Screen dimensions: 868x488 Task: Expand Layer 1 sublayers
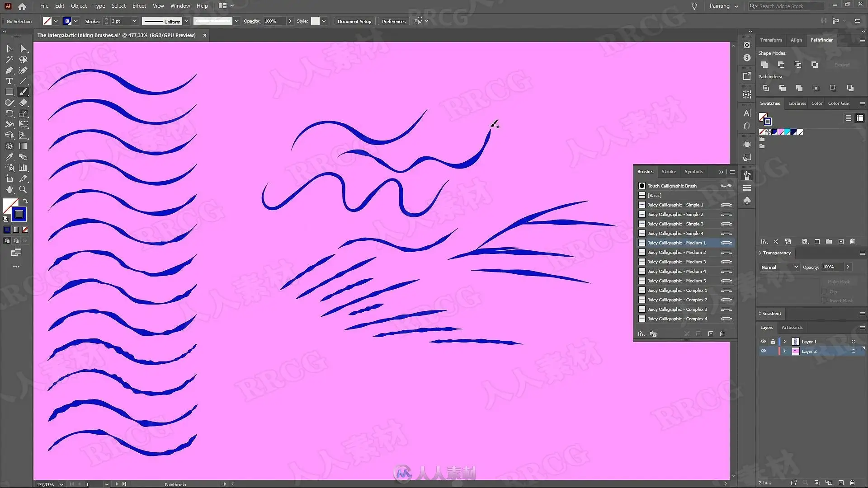pyautogui.click(x=785, y=342)
